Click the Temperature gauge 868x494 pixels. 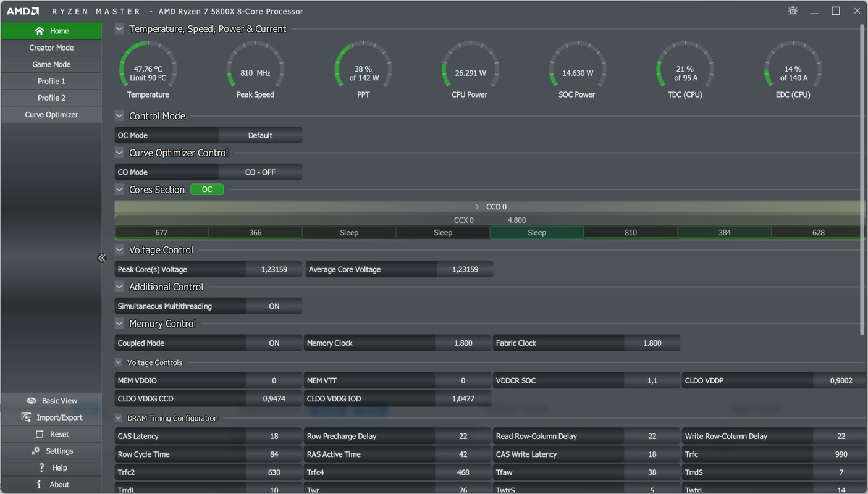(148, 69)
